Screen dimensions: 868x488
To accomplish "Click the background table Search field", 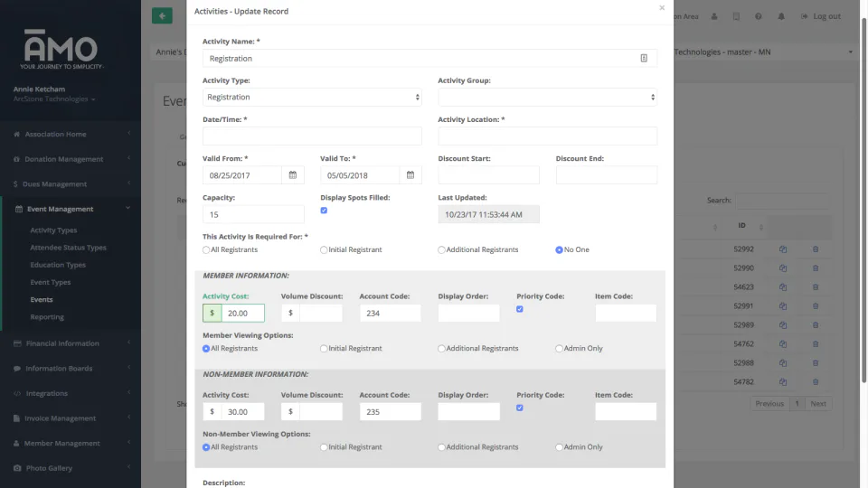I will [x=782, y=201].
